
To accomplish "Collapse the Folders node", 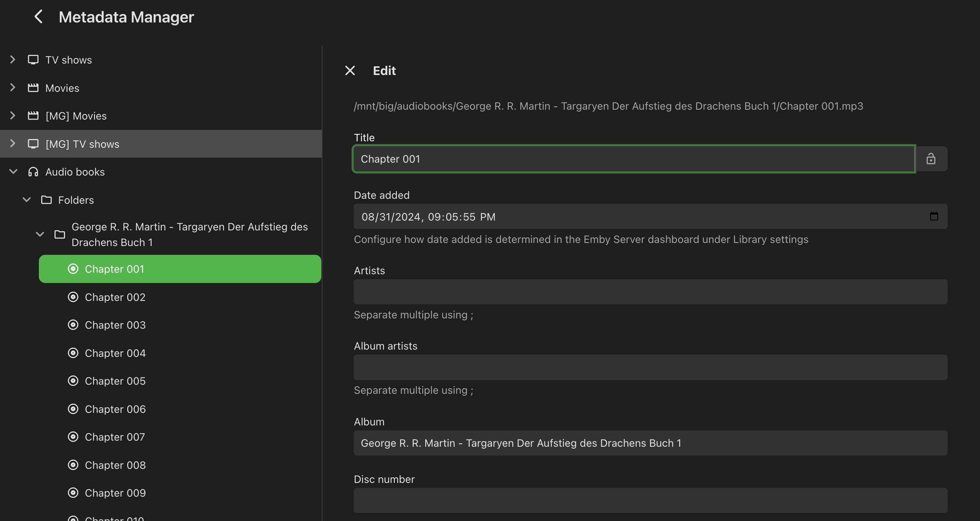I will click(x=27, y=200).
